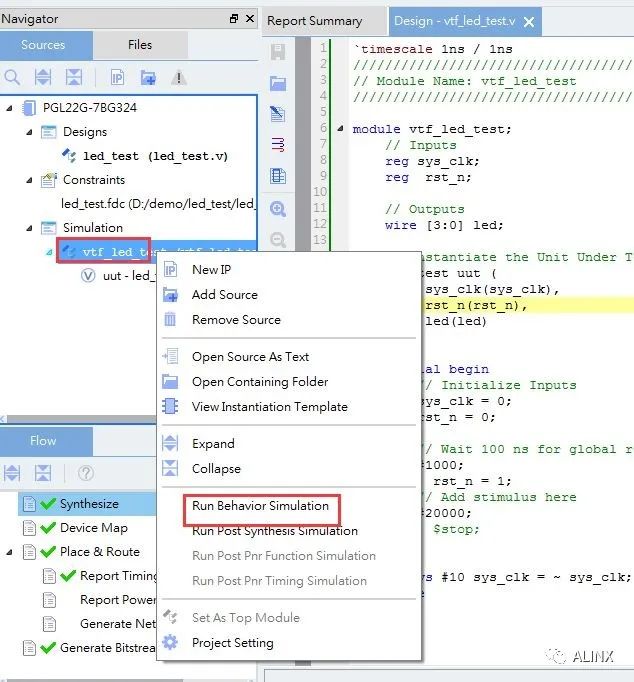634x682 pixels.
Task: Click the Report Power document icon
Action: [x=49, y=600]
